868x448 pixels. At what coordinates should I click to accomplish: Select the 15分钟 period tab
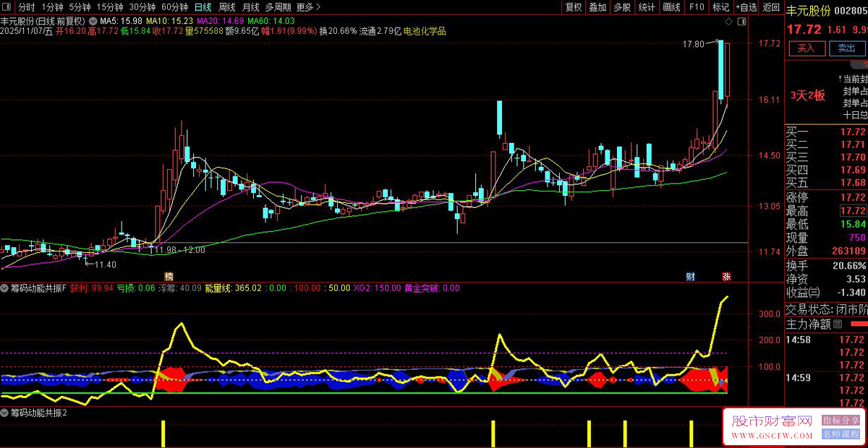pyautogui.click(x=110, y=7)
